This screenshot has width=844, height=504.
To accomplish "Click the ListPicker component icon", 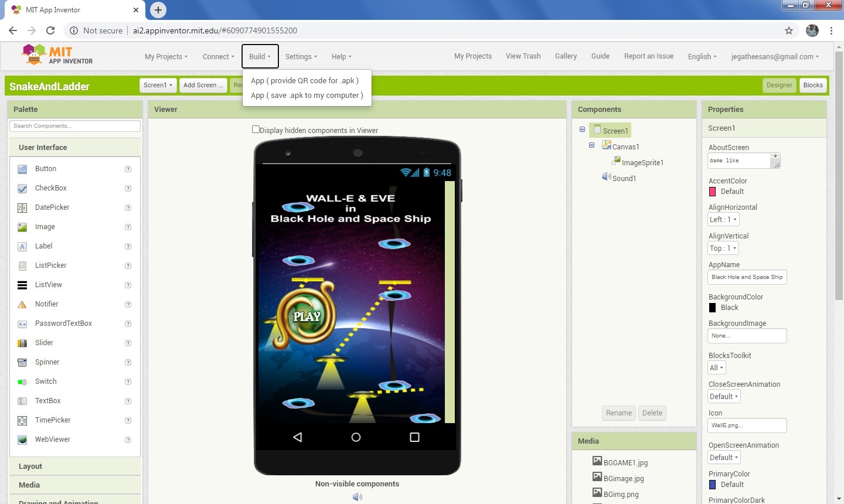I will (22, 265).
